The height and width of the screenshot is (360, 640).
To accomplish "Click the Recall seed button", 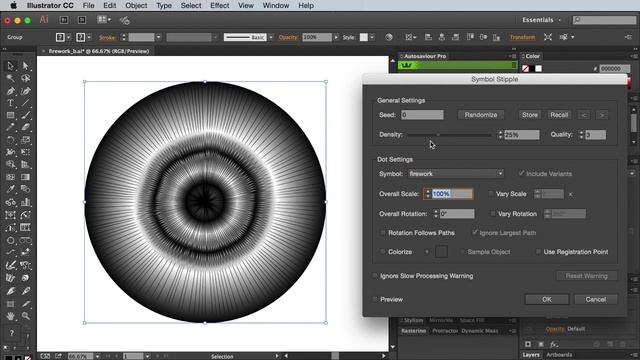I will 559,115.
